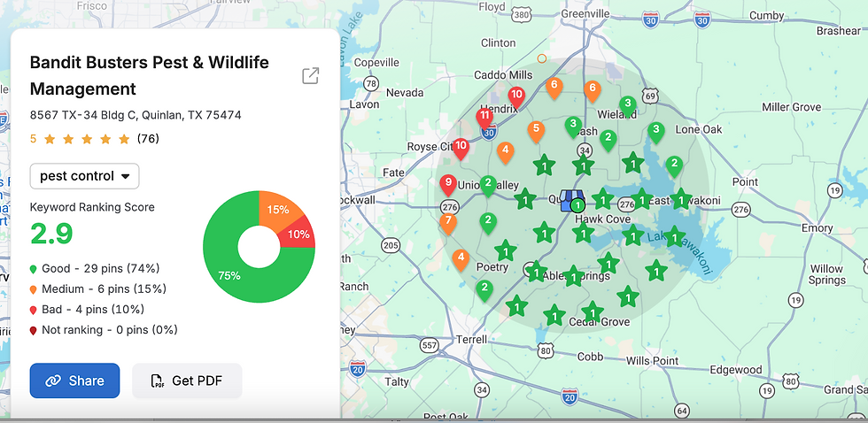Click the orange 5 pin on the map
Image resolution: width=868 pixels, height=423 pixels.
pos(535,132)
